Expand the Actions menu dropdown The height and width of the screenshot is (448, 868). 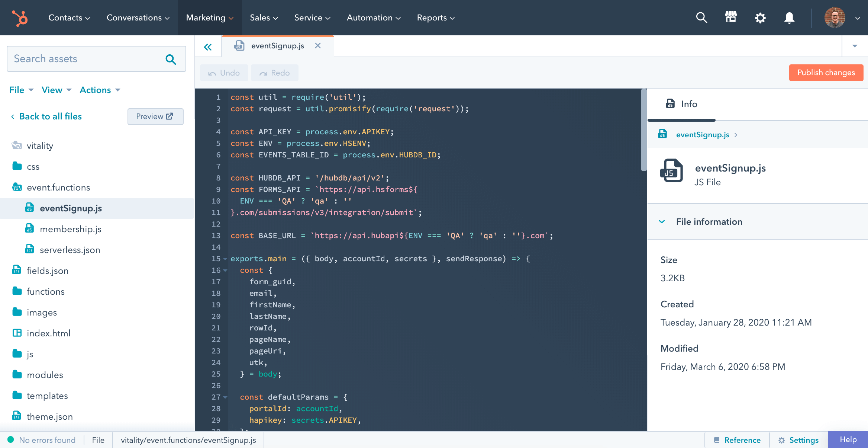click(x=100, y=90)
